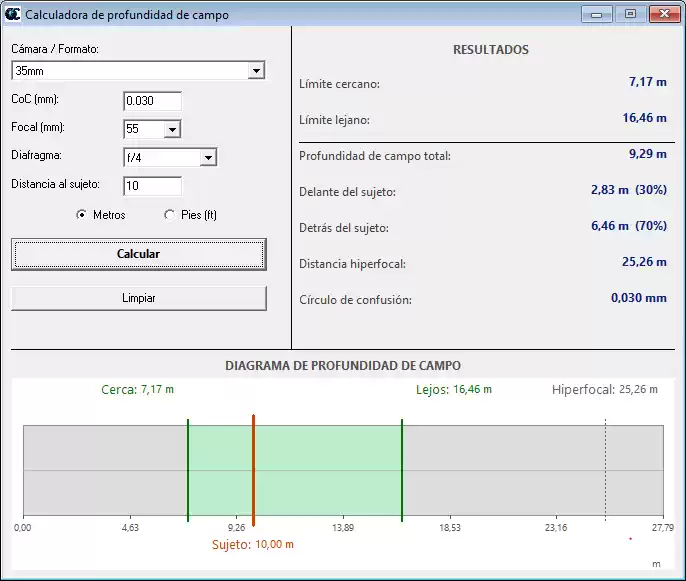Click the 13,89 axis tick label
Image resolution: width=686 pixels, height=581 pixels.
pos(343,528)
